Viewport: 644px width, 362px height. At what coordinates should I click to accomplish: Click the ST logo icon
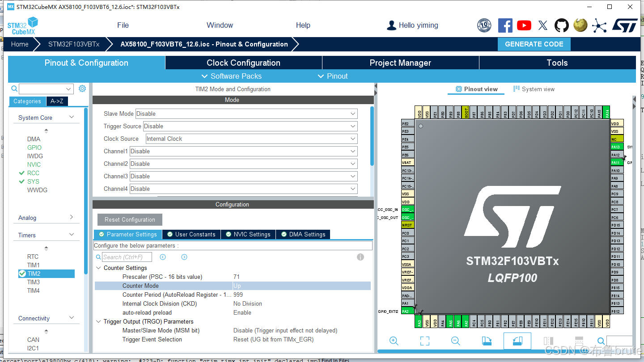pyautogui.click(x=625, y=25)
